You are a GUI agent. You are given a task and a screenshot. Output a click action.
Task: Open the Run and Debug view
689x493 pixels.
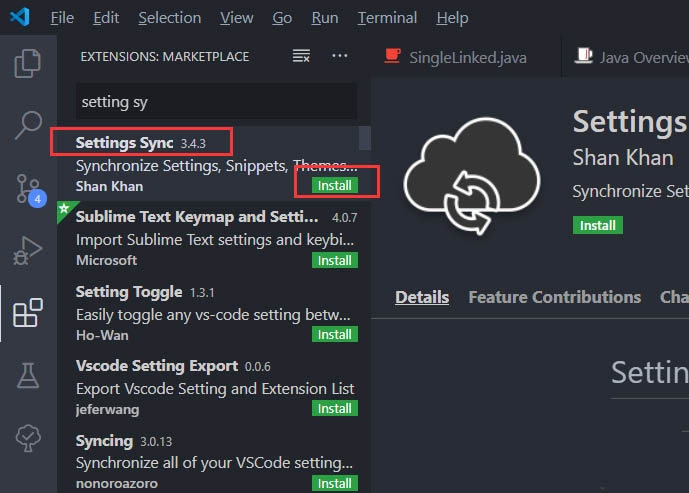coord(28,250)
